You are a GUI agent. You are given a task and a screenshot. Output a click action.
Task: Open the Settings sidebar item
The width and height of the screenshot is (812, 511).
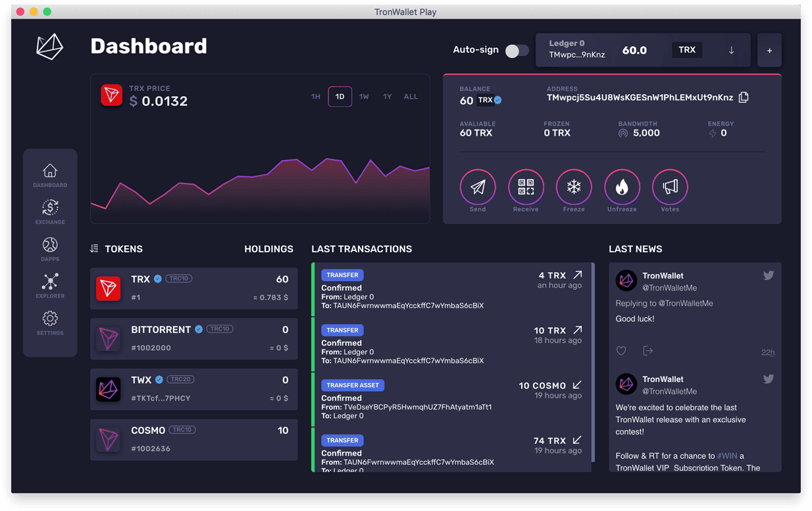coord(50,323)
